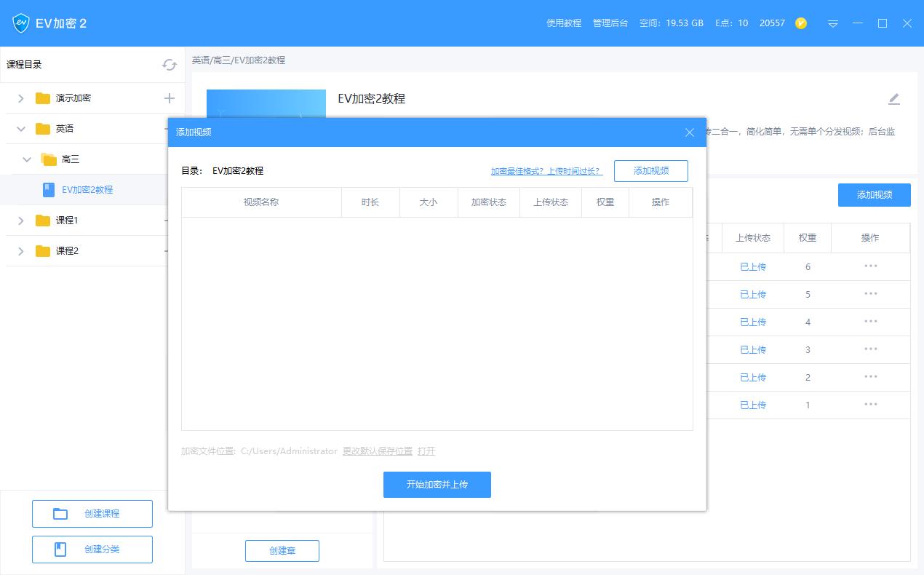Image resolution: width=924 pixels, height=575 pixels.
Task: Click dialog's 上传状态 column header
Action: tap(551, 202)
